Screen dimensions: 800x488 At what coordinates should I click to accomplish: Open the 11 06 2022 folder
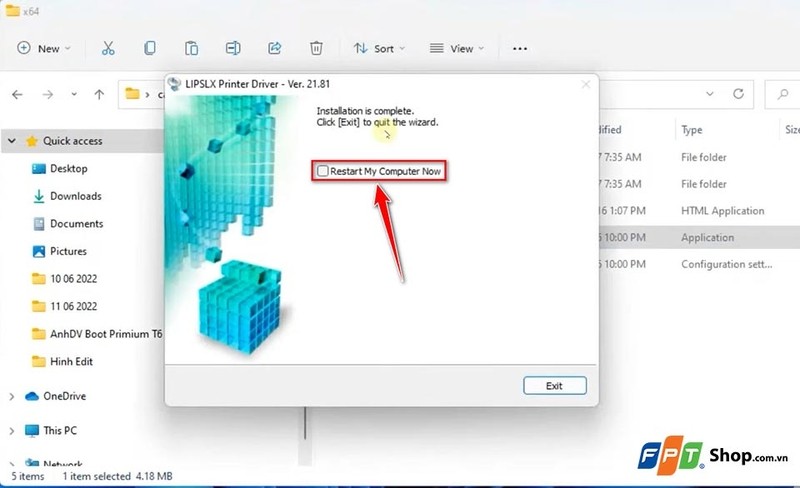[73, 306]
